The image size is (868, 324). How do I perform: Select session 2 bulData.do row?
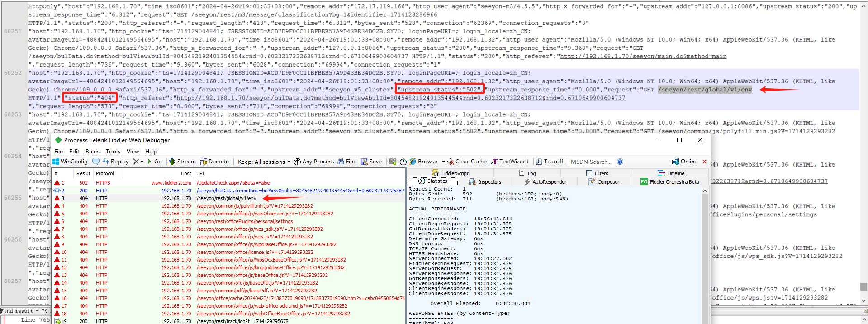click(x=229, y=191)
